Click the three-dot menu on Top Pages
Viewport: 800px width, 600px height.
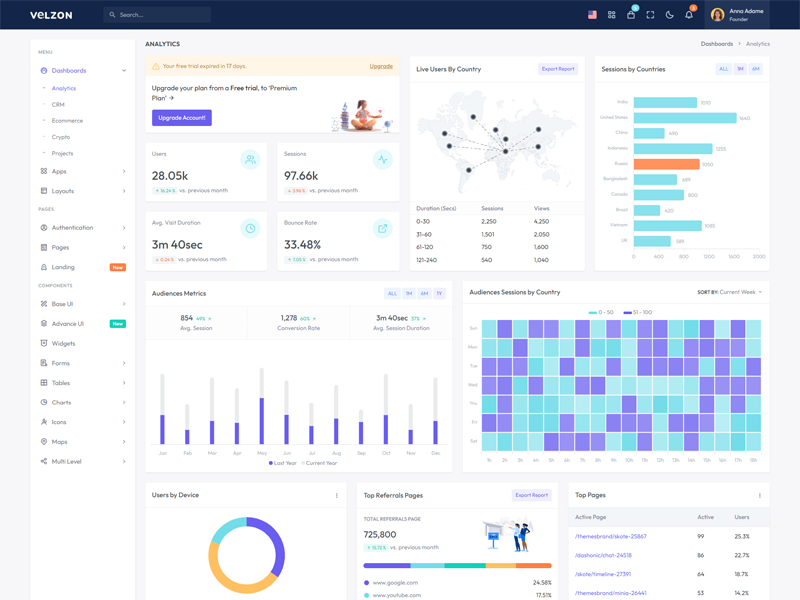[x=759, y=495]
